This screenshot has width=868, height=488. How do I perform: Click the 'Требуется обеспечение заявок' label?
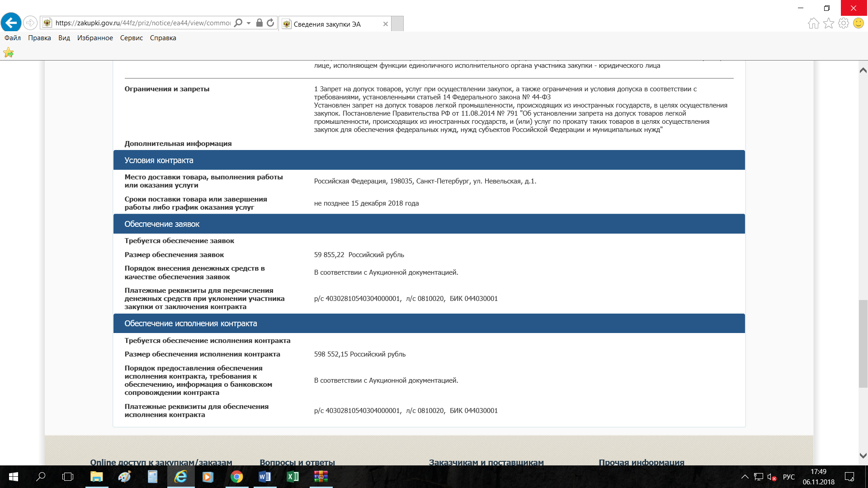pos(179,241)
